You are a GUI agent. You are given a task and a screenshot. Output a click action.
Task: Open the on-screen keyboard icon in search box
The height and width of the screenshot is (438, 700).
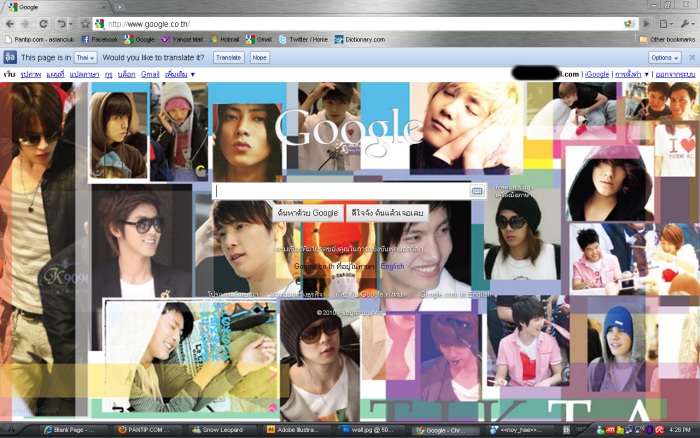click(x=477, y=191)
